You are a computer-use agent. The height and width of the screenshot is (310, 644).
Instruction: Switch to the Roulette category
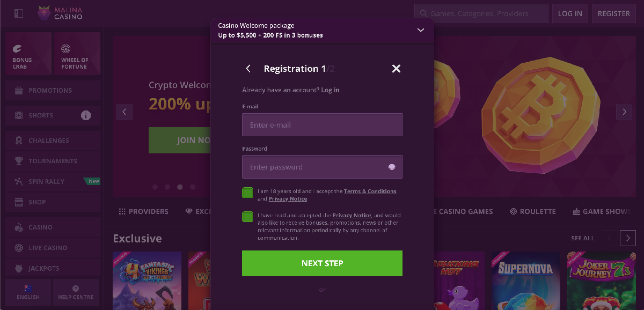(532, 211)
